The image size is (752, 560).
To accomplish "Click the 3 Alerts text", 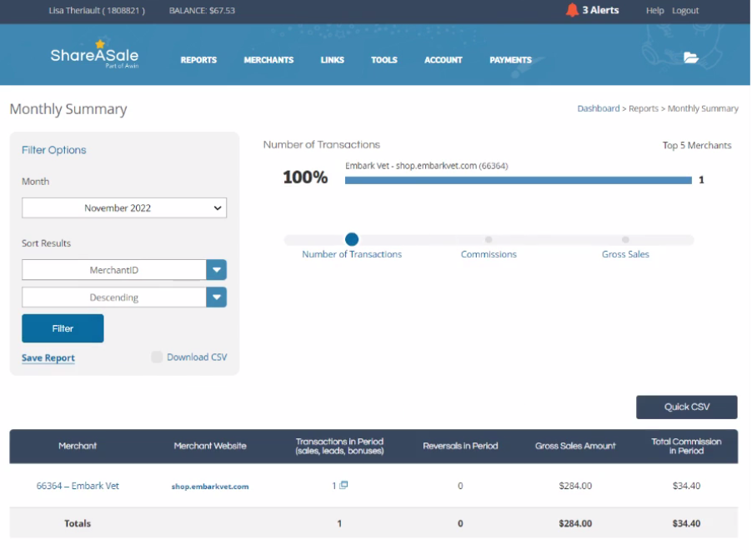I will point(600,10).
